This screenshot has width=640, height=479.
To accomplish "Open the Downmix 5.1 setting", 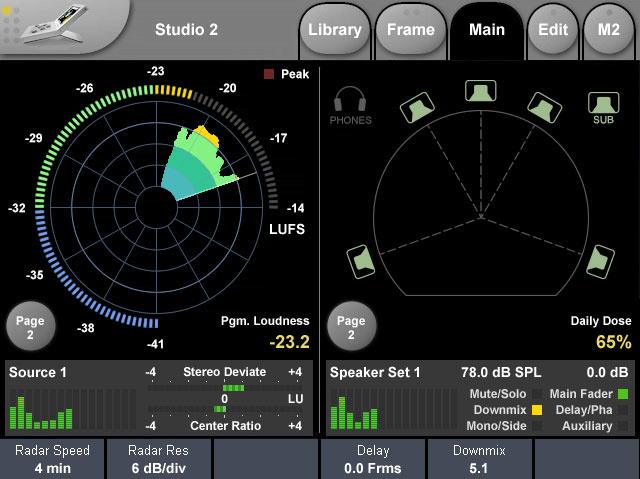I will (480, 459).
